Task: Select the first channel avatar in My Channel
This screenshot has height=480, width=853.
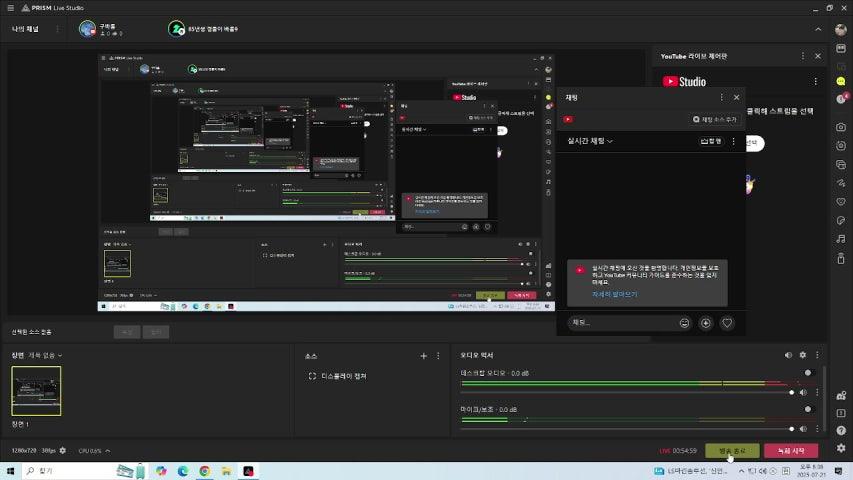Action: coord(87,29)
